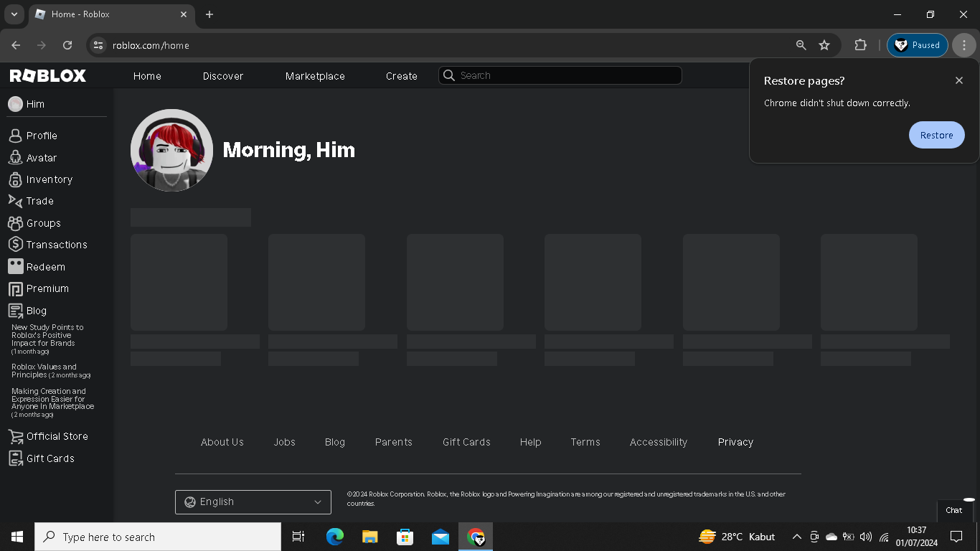Image resolution: width=980 pixels, height=551 pixels.
Task: Open the Jobs footer link
Action: click(x=285, y=442)
